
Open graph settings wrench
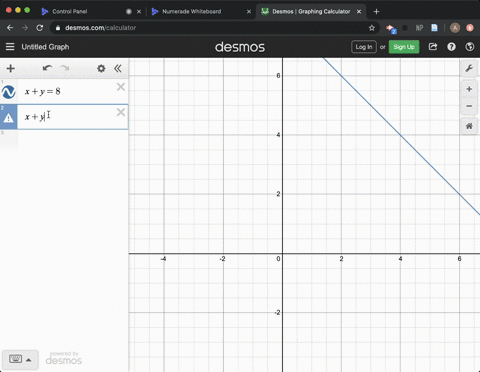pos(469,69)
